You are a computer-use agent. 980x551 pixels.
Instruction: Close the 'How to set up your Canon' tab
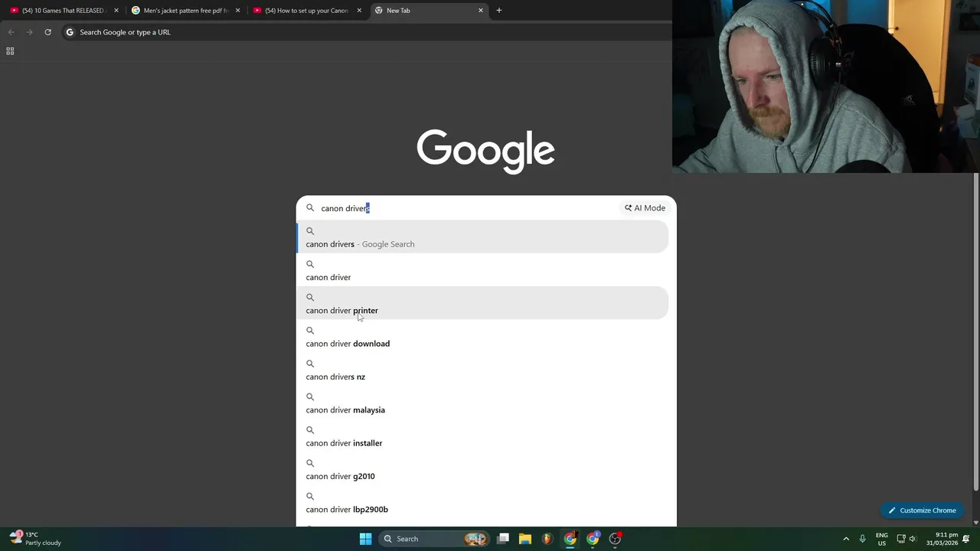(359, 11)
